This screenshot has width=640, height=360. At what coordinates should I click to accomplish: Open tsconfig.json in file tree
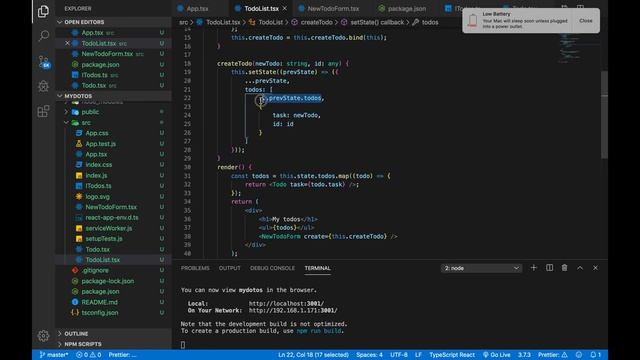[x=100, y=313]
